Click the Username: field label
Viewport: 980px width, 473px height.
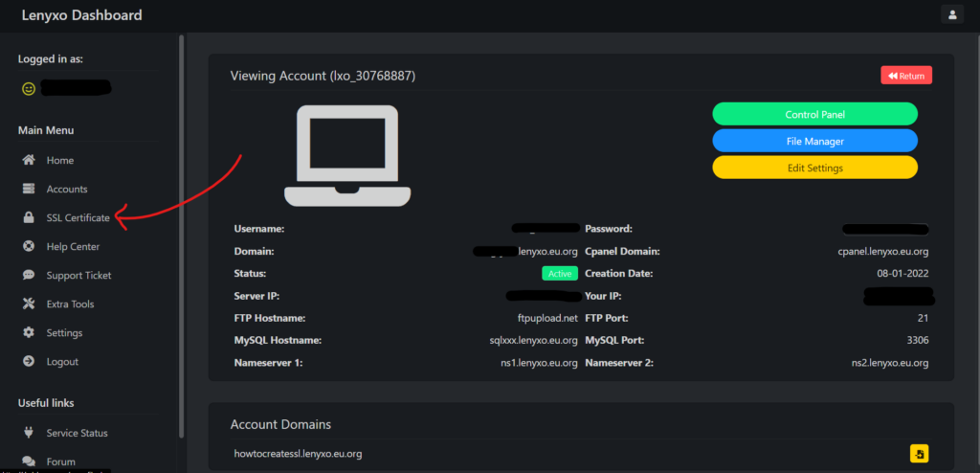(x=258, y=229)
